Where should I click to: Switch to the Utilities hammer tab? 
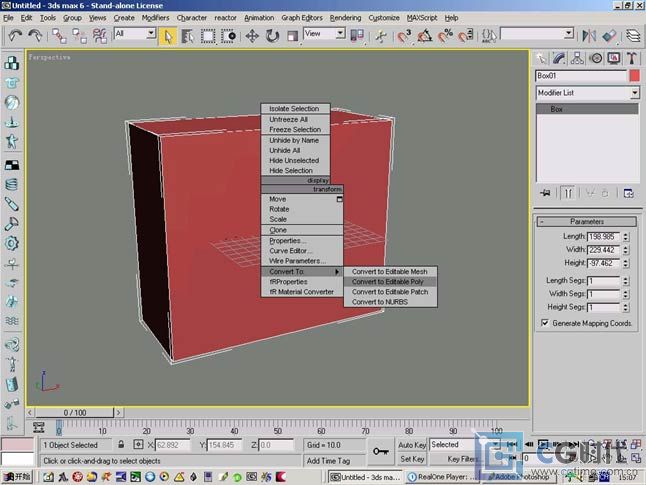632,59
